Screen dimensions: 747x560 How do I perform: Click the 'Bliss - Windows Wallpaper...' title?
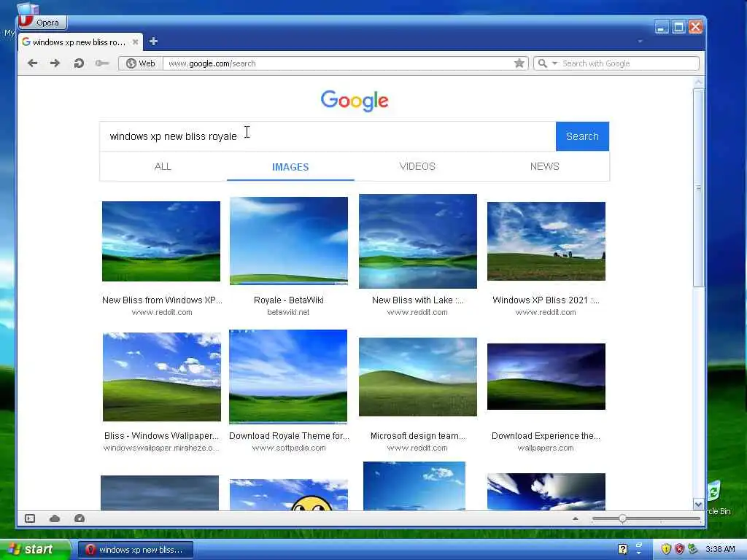point(161,436)
